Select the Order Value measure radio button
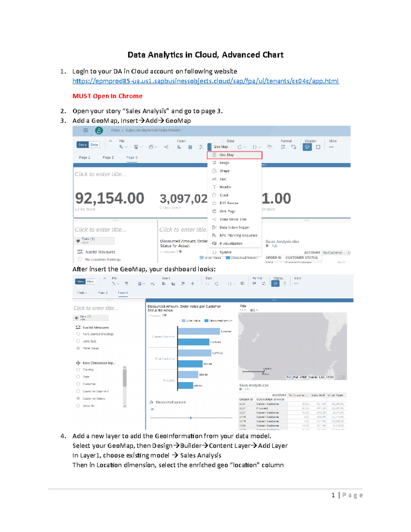Viewport: 411px width, 532px height. [x=78, y=348]
